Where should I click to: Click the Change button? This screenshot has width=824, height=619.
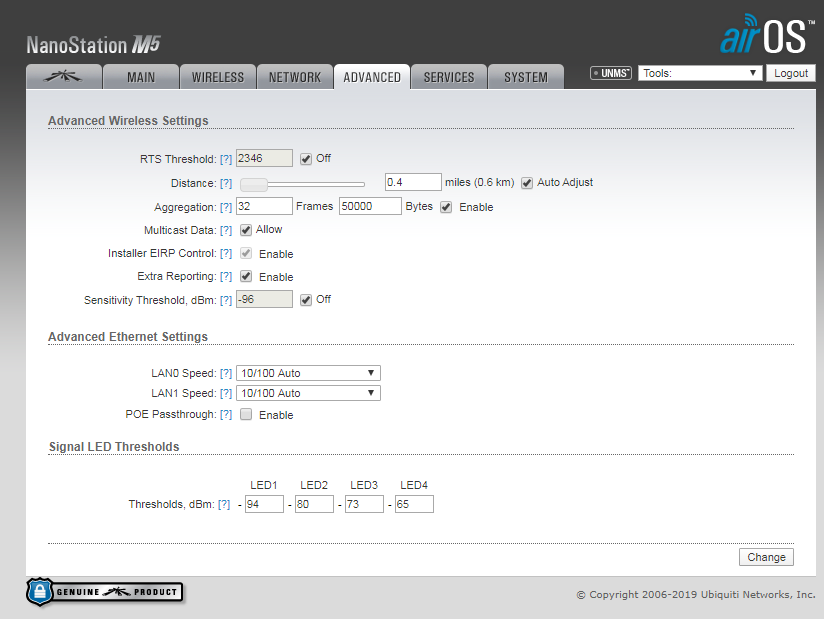pos(766,557)
